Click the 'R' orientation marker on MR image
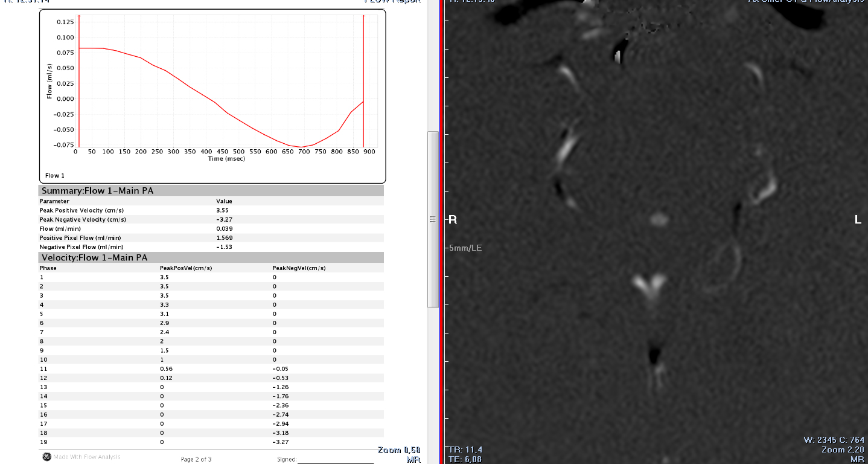The height and width of the screenshot is (464, 868). coord(453,220)
